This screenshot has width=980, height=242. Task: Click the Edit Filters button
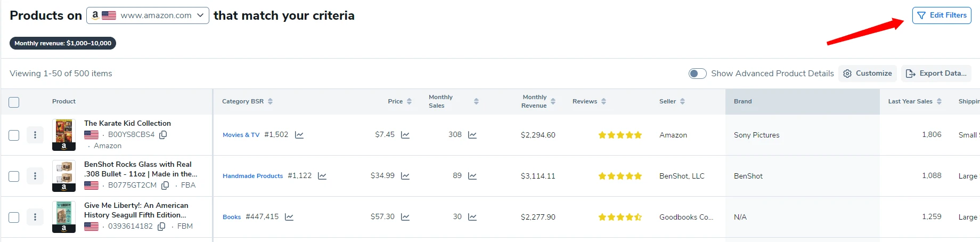pyautogui.click(x=942, y=15)
